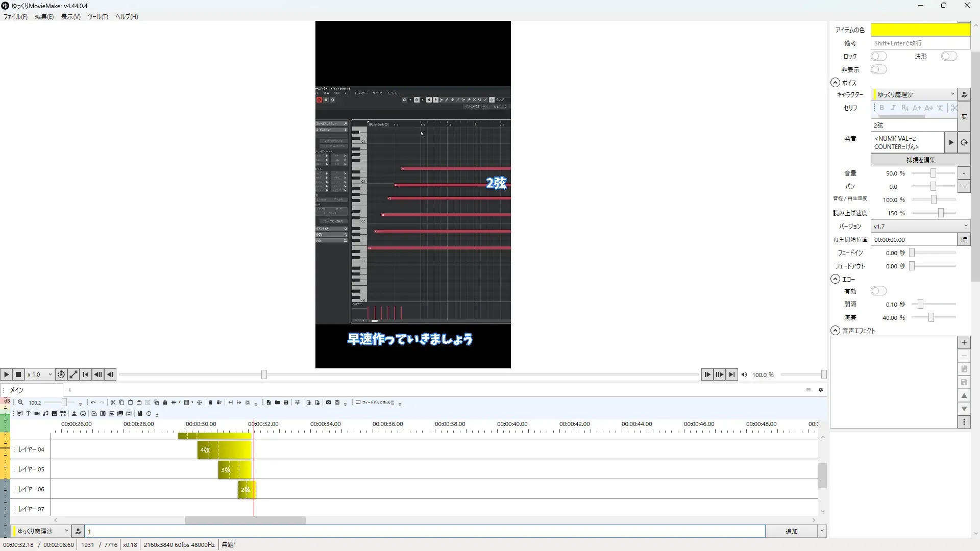Toggle the ロック lock switch
980x551 pixels.
tap(878, 56)
